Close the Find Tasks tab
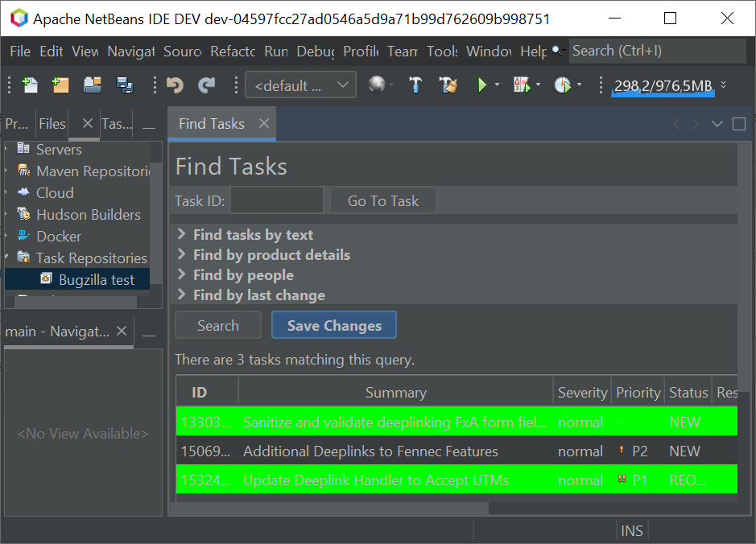The height and width of the screenshot is (544, 756). 264,123
